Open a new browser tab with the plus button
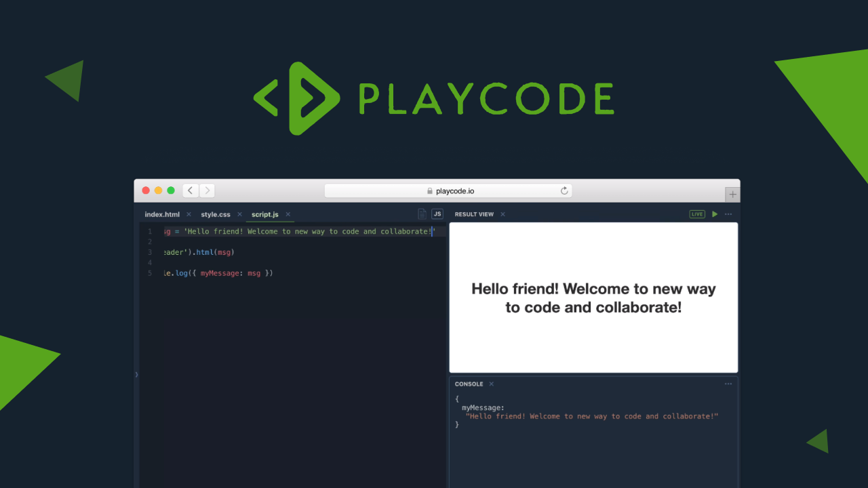 point(732,194)
